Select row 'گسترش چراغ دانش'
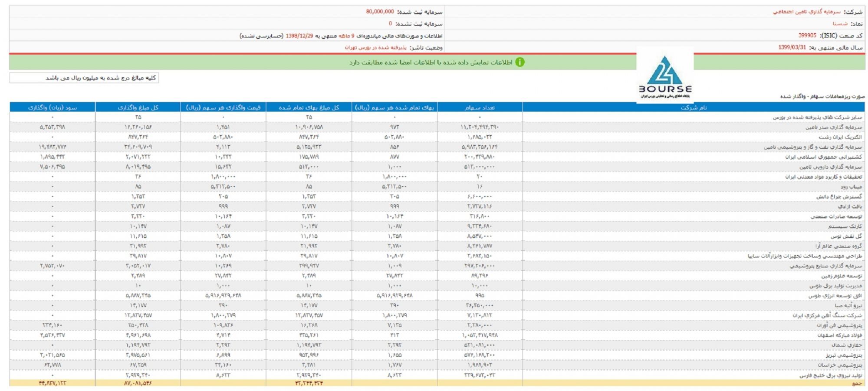Image resolution: width=868 pixels, height=391 pixels. click(x=437, y=196)
